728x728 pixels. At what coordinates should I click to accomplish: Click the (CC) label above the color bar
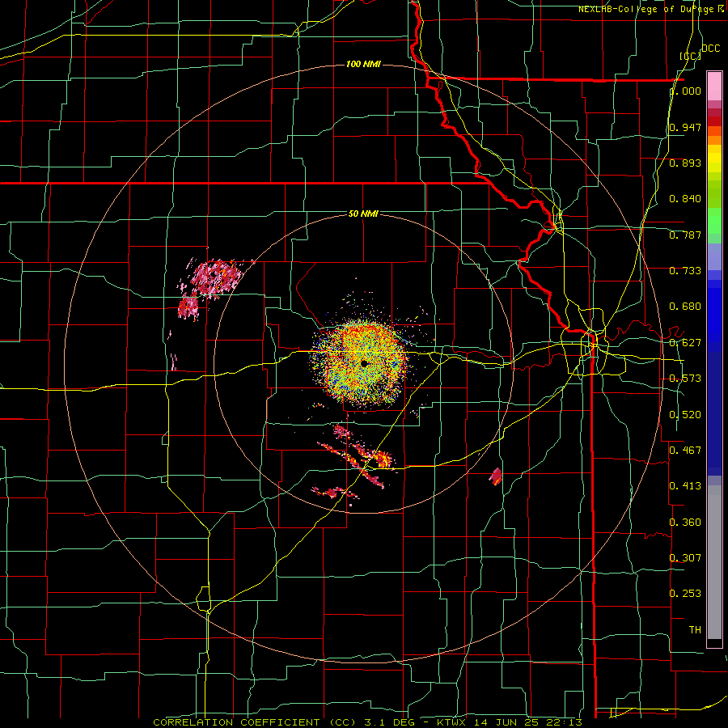click(690, 56)
